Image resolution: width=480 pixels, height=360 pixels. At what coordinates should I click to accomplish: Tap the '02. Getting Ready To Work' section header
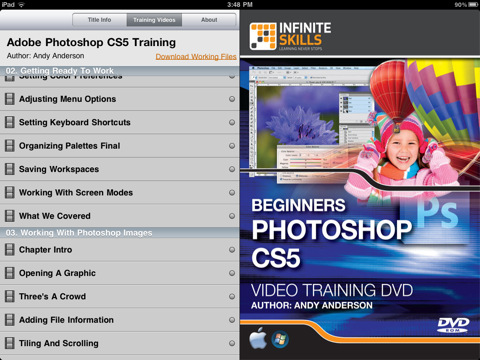click(x=119, y=71)
